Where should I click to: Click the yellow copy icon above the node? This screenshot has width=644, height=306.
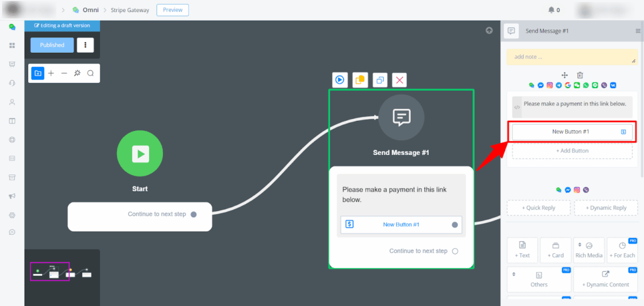360,80
